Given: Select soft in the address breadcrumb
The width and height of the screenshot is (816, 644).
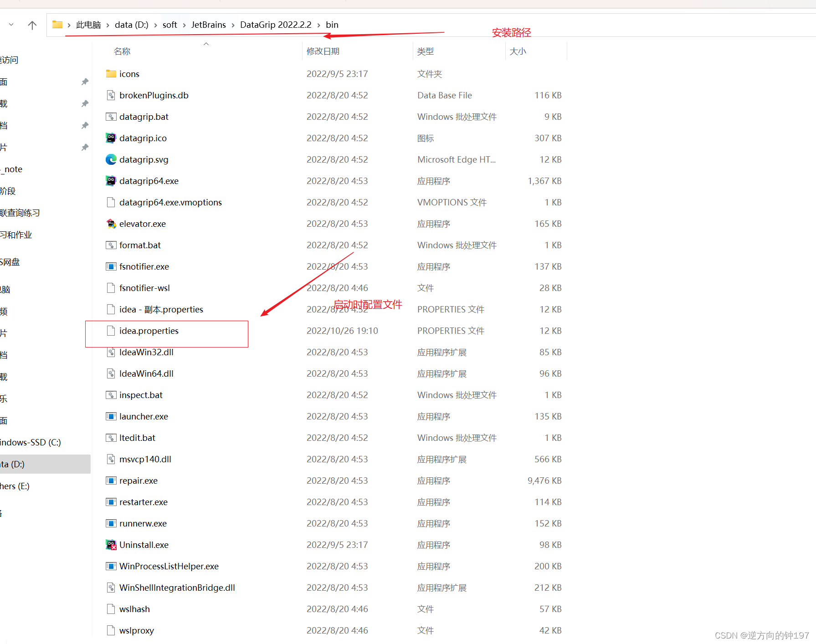Looking at the screenshot, I should 169,25.
